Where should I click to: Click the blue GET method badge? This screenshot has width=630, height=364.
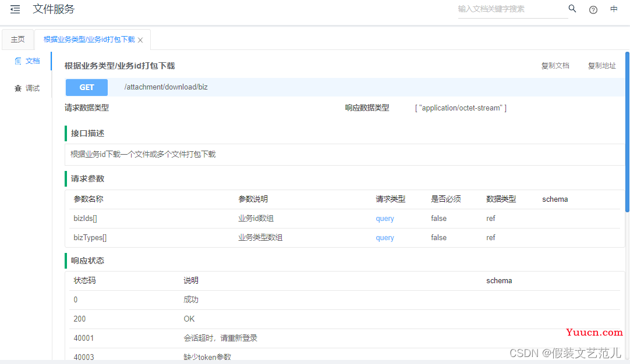(87, 87)
